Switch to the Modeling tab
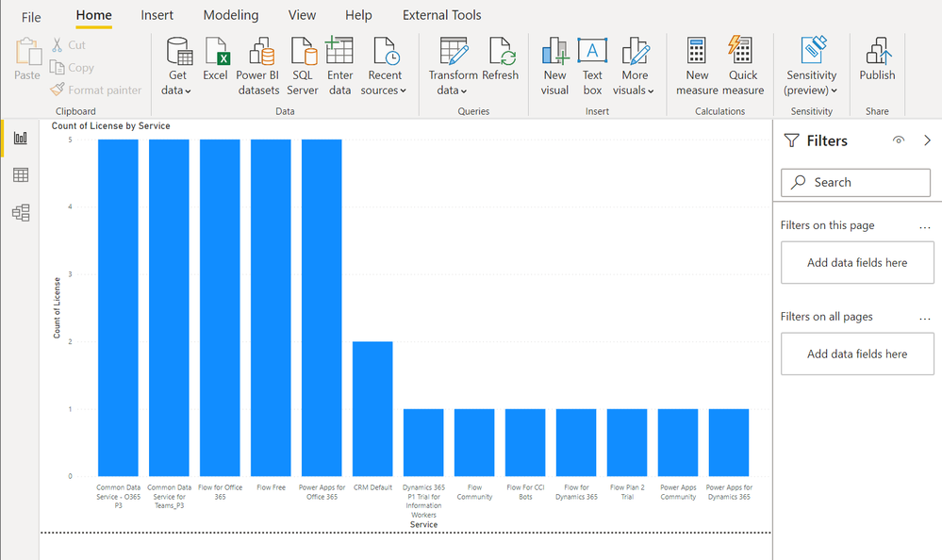The height and width of the screenshot is (560, 942). (x=231, y=16)
